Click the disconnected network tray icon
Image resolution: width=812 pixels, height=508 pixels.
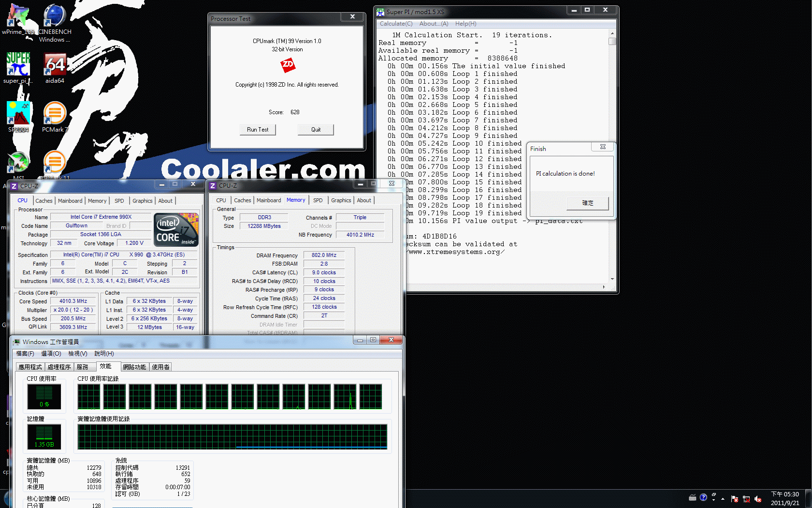(746, 499)
